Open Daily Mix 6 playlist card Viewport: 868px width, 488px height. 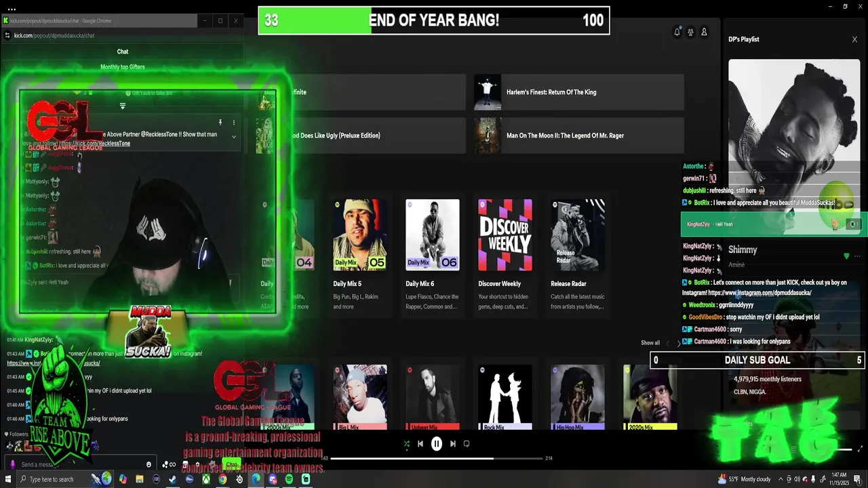[433, 255]
